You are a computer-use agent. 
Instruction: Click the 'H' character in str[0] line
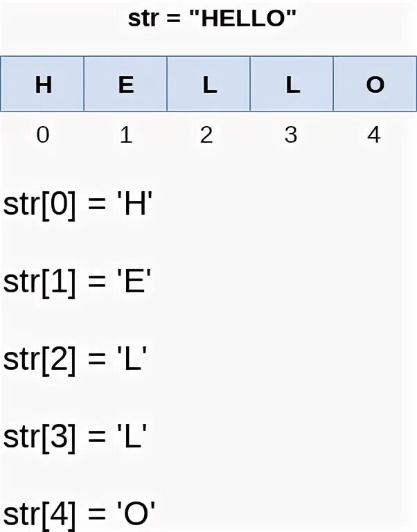click(x=134, y=205)
